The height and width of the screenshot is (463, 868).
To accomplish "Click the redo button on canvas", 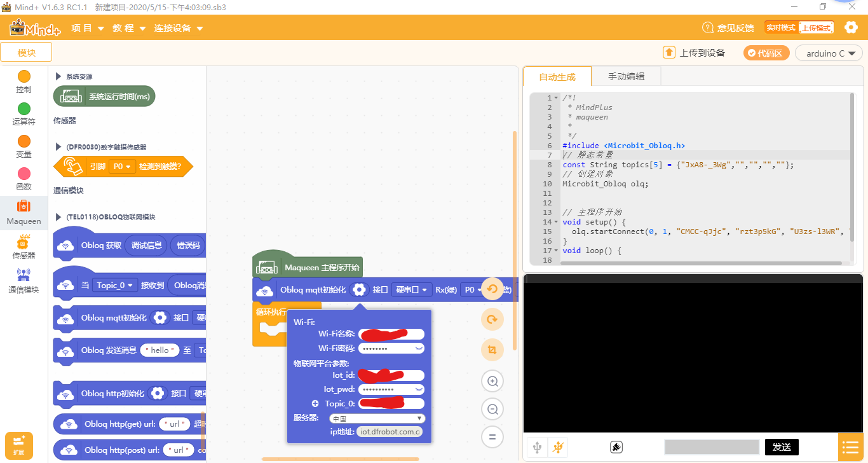I will (492, 319).
